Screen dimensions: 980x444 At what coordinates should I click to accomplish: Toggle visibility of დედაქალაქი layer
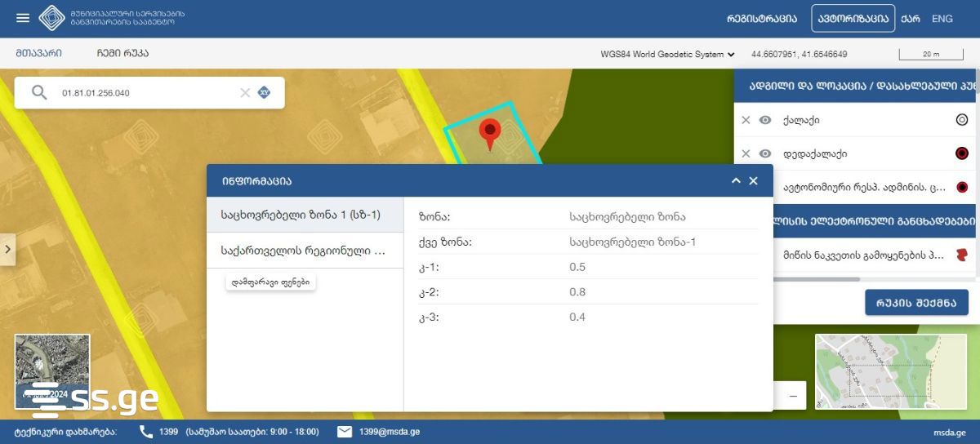[765, 153]
